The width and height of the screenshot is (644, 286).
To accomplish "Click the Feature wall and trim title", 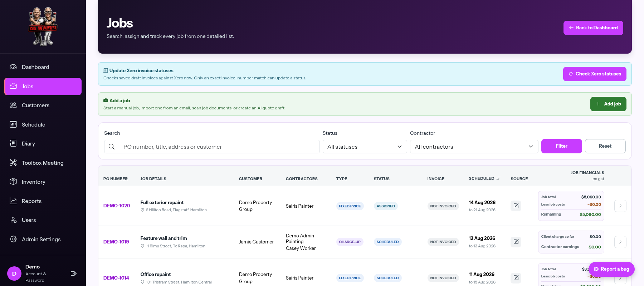I will tap(164, 238).
